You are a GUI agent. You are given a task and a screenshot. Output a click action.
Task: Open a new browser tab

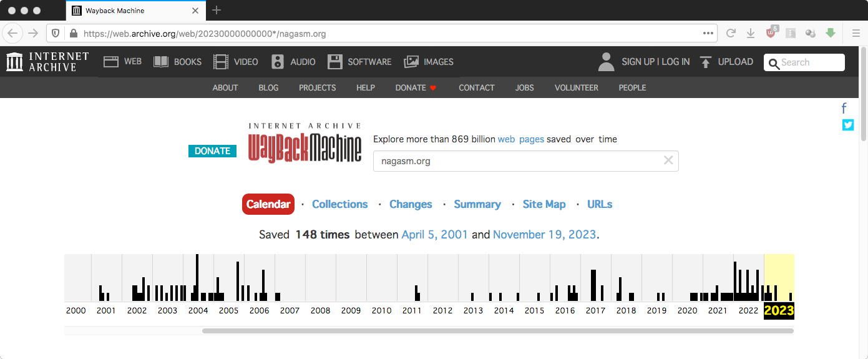pos(217,11)
